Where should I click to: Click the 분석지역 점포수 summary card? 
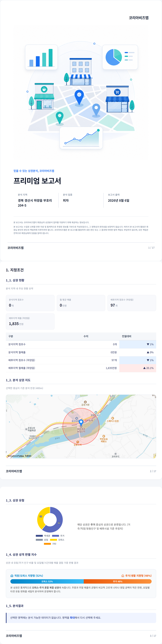coord(30,303)
